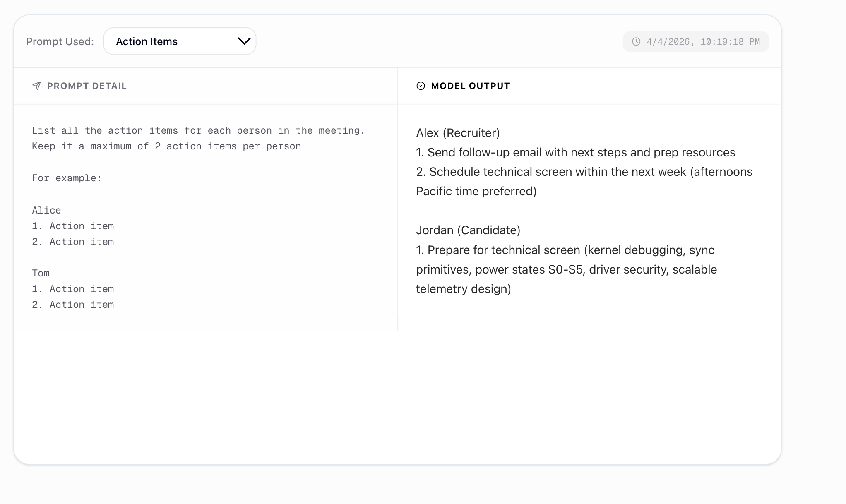Click the 'For example:' line in prompt
Viewport: 846px width, 504px height.
click(67, 178)
